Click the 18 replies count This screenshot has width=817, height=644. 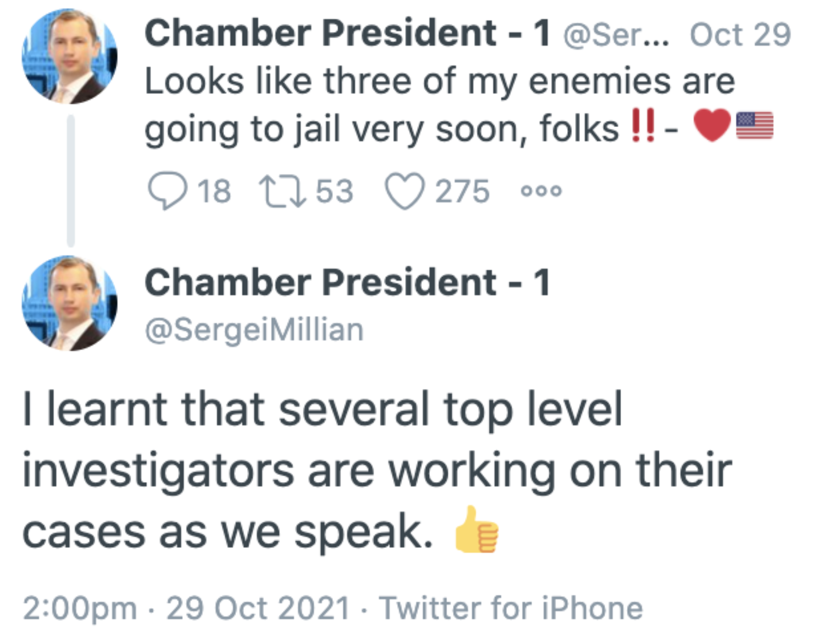214,191
